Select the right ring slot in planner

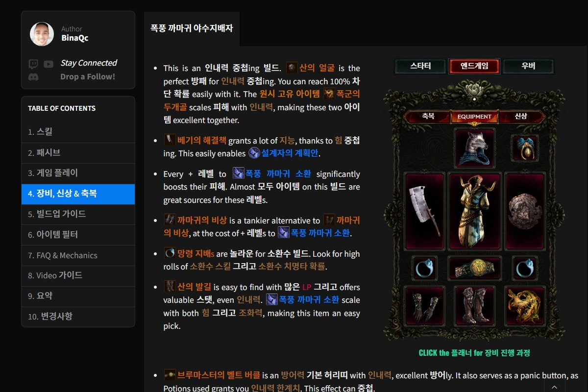coord(525,268)
